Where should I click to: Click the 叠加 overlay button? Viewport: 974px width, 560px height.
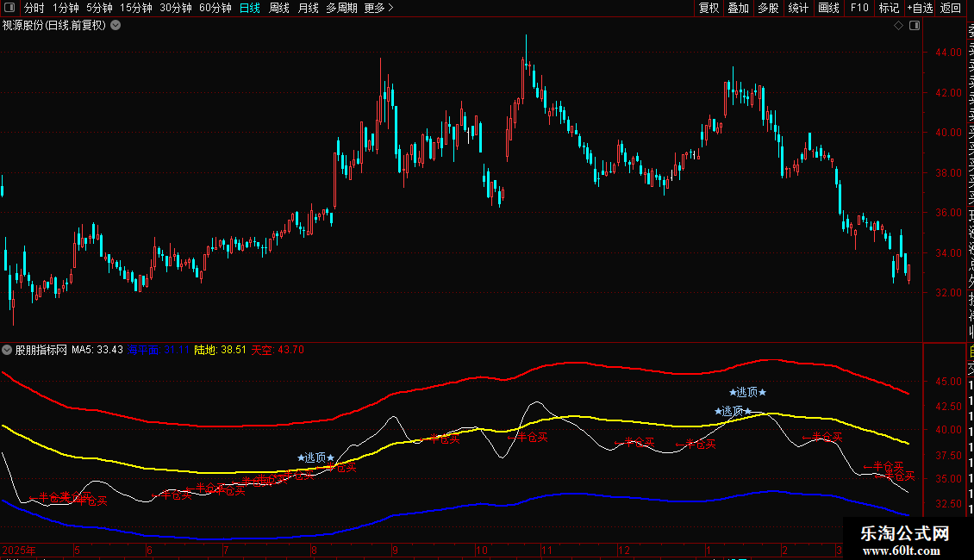(x=739, y=8)
